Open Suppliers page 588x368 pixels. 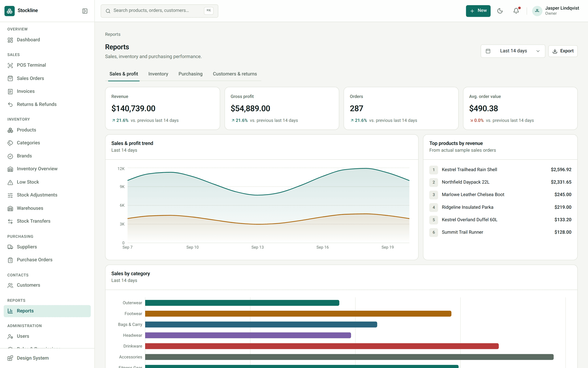[47, 247]
